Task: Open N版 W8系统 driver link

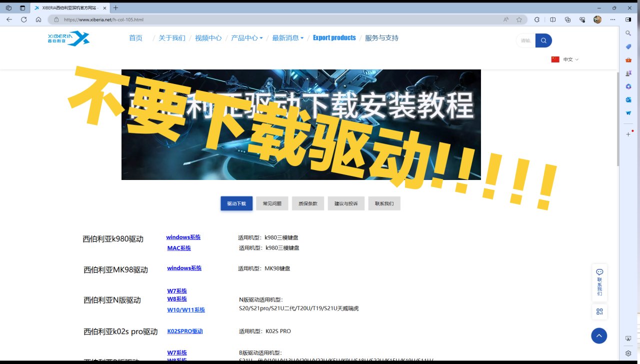Action: (x=177, y=299)
